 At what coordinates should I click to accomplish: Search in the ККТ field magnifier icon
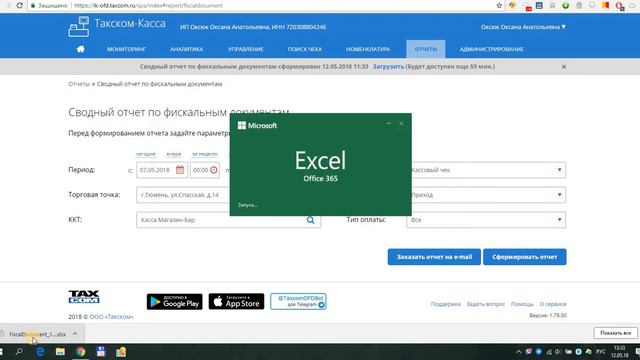[x=311, y=220]
